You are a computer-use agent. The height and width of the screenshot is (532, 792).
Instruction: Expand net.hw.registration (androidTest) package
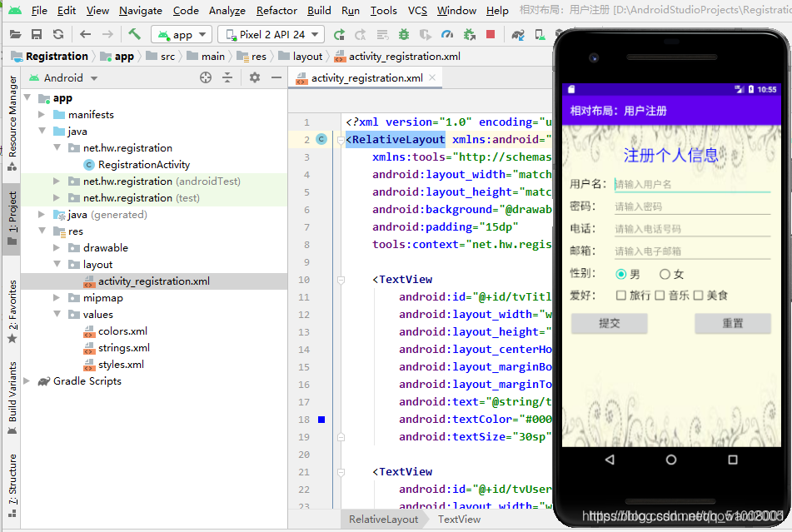coord(57,181)
